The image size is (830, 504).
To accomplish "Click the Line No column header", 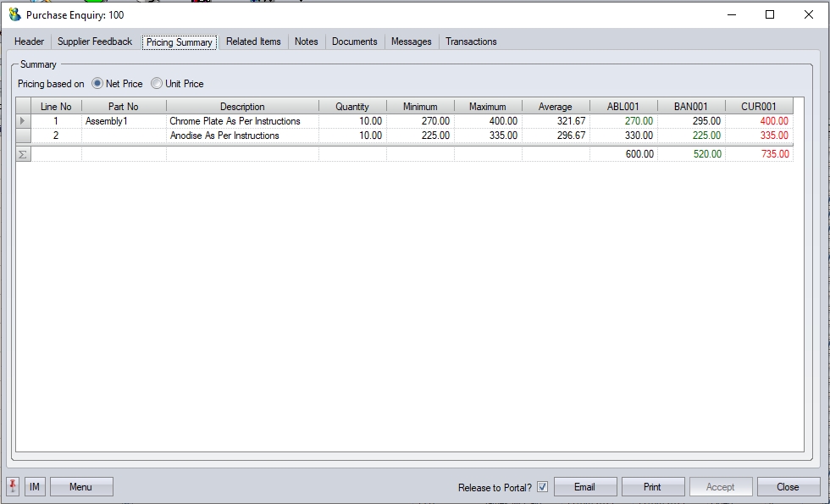I will (56, 107).
